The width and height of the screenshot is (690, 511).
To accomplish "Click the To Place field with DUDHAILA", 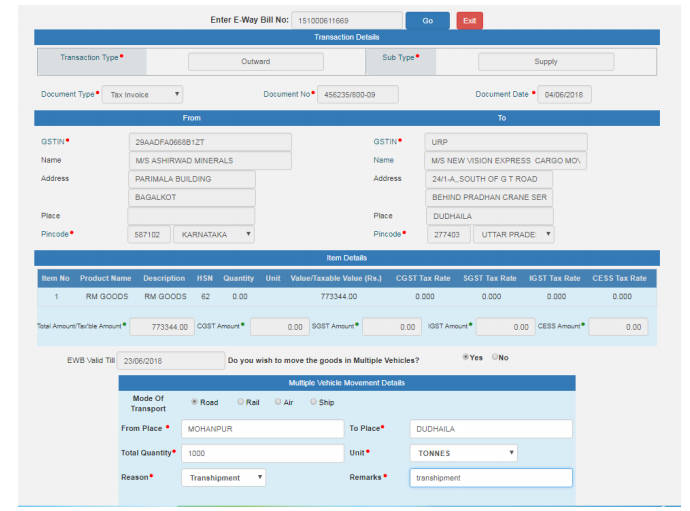I will click(490, 429).
